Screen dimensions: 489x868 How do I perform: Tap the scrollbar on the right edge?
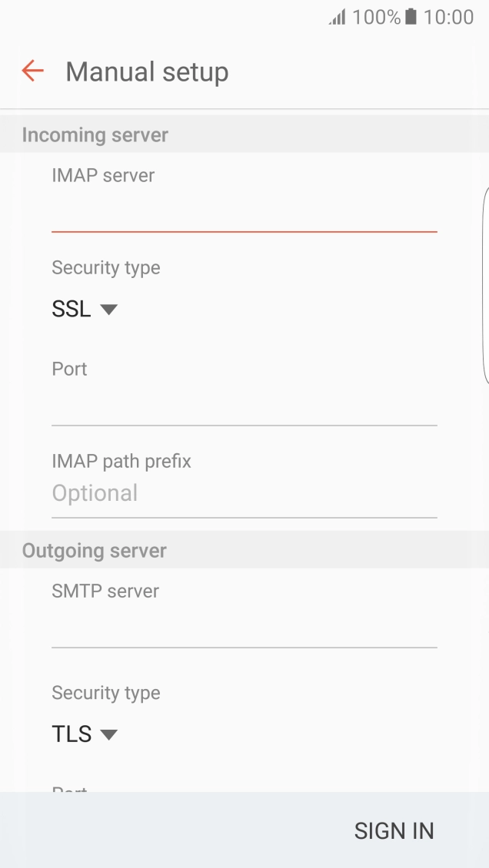(x=486, y=284)
